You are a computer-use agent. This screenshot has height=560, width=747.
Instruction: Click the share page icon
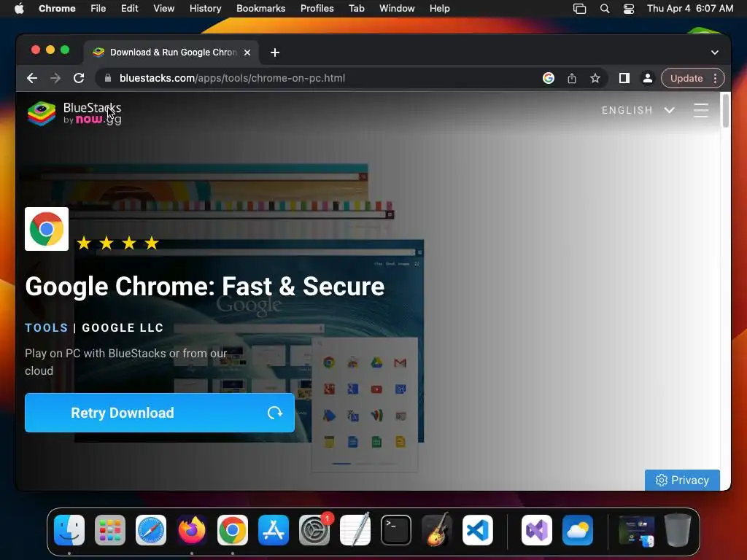point(572,78)
